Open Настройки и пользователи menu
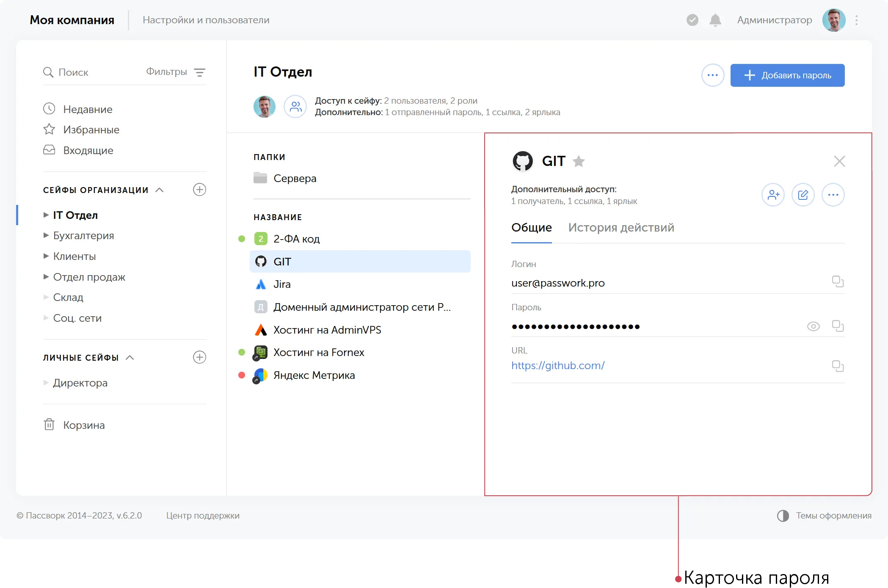The image size is (888, 588). tap(206, 20)
